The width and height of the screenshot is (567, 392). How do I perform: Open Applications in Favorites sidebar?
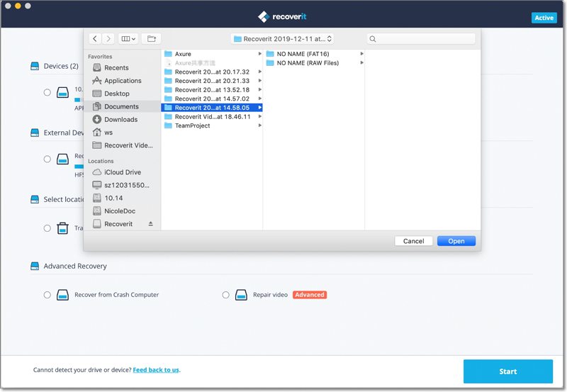123,81
